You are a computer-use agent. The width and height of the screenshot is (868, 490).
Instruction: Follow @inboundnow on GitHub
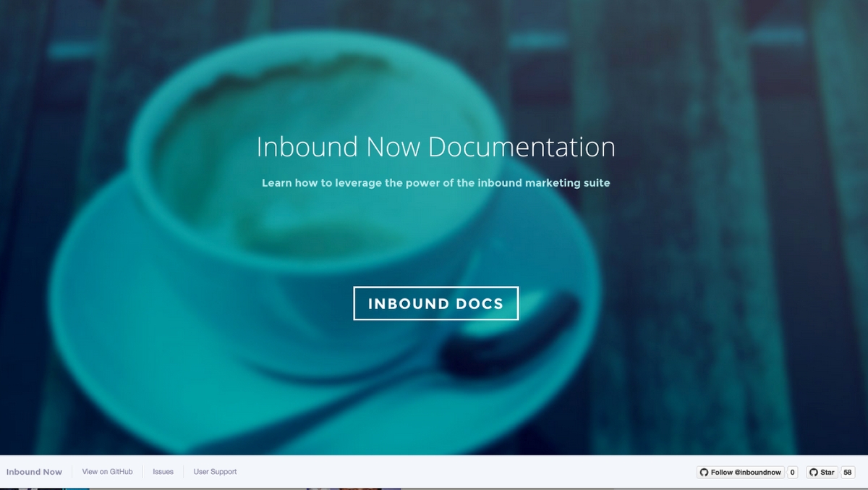(x=741, y=472)
